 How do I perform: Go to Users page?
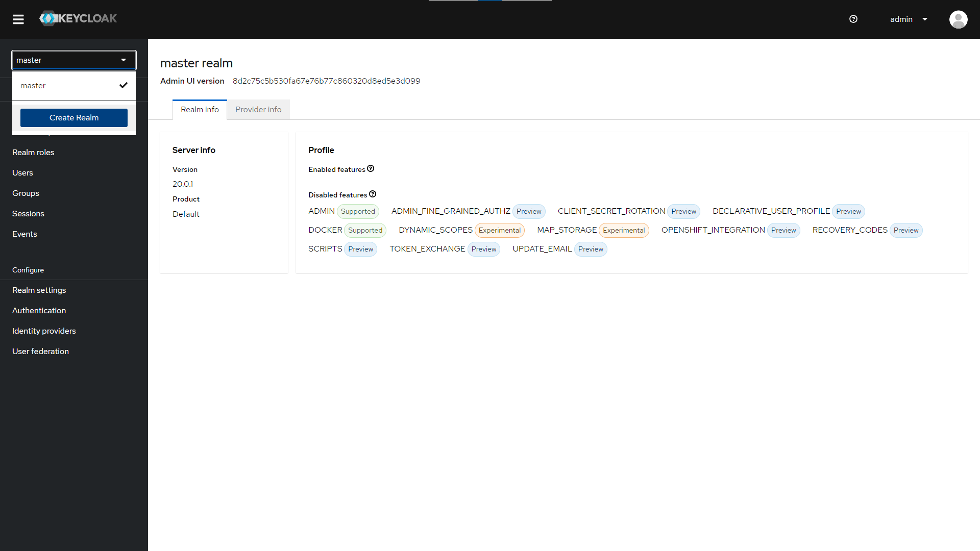pos(22,173)
